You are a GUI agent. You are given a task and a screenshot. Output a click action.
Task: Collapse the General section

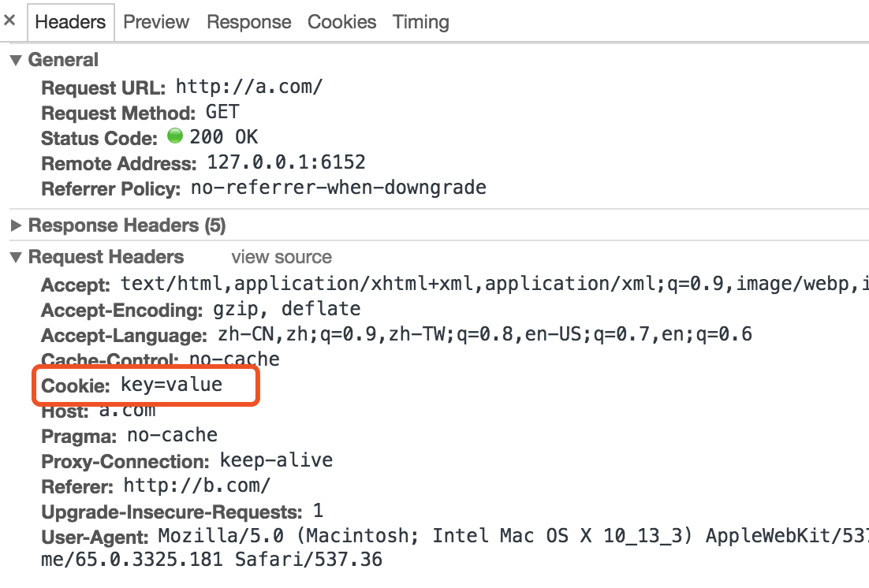[x=15, y=61]
